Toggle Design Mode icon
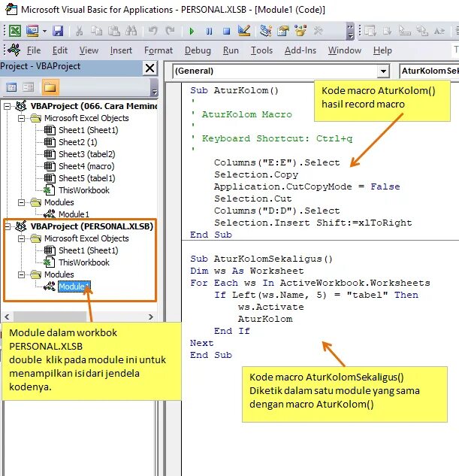459x476 pixels. 244,30
